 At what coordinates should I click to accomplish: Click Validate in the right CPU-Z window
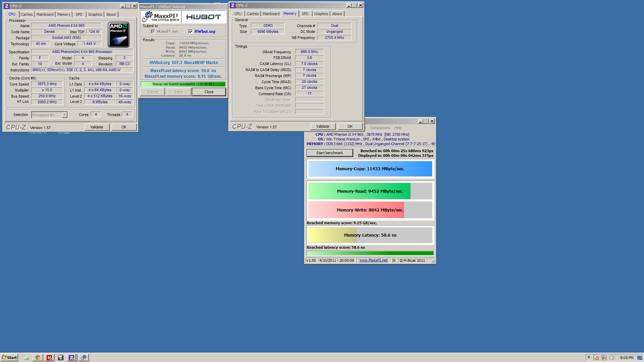tap(323, 126)
